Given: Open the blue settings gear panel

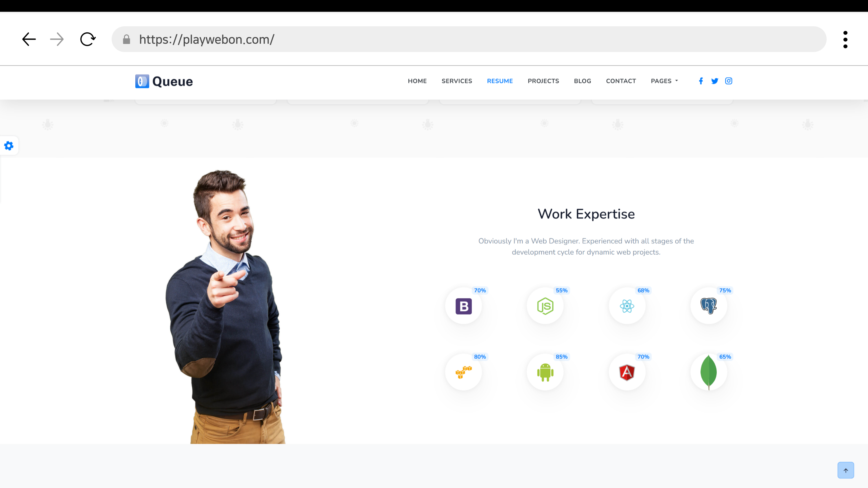Looking at the screenshot, I should click(x=9, y=146).
